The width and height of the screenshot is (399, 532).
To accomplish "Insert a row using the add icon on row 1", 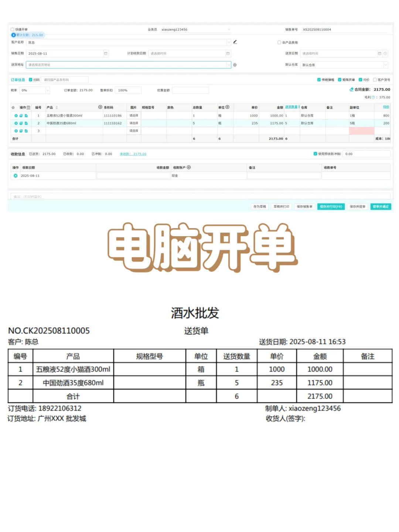I will pos(26,116).
